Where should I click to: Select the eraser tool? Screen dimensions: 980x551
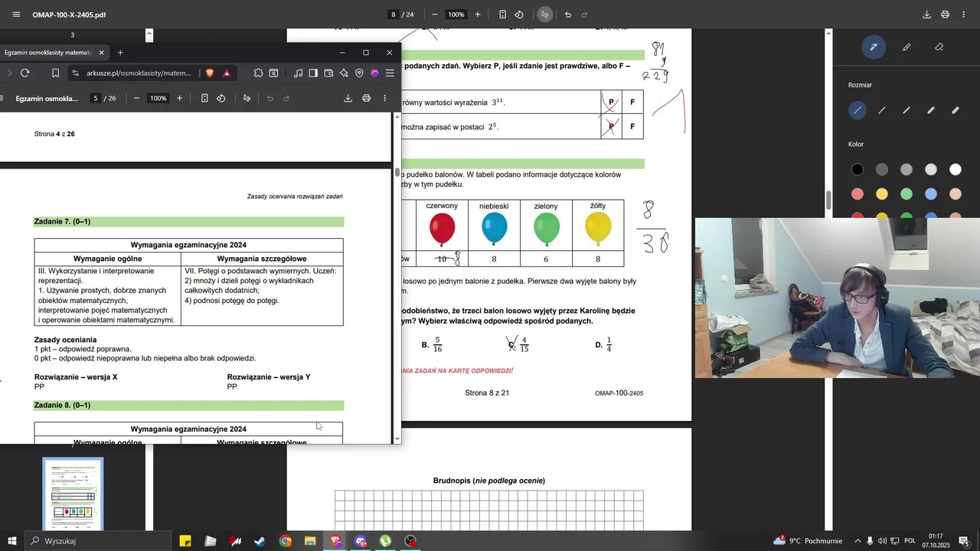pyautogui.click(x=939, y=47)
